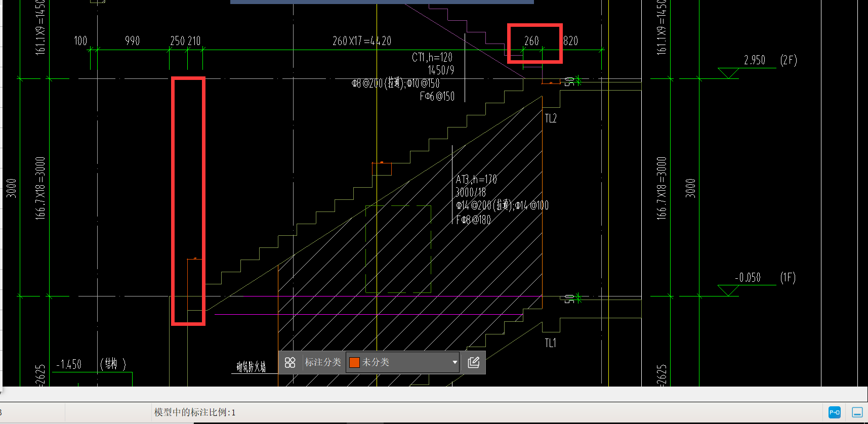The width and height of the screenshot is (868, 424).
Task: Click the 标注分类 label
Action: tap(323, 362)
